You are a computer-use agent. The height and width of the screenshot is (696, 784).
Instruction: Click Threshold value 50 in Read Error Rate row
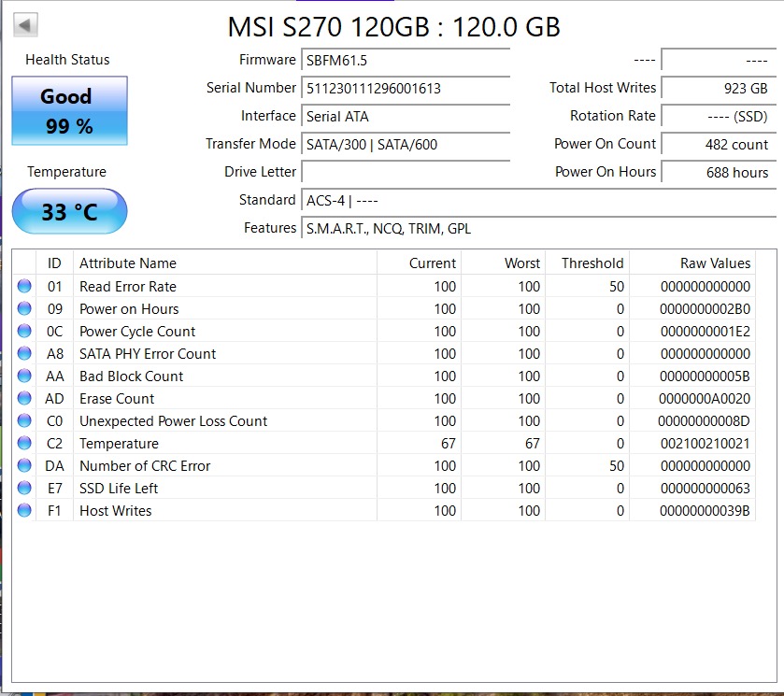(617, 287)
